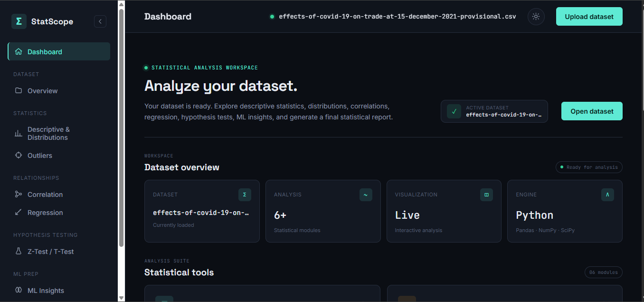The image size is (644, 302).
Task: Click the Engine card caret icon
Action: click(x=607, y=195)
